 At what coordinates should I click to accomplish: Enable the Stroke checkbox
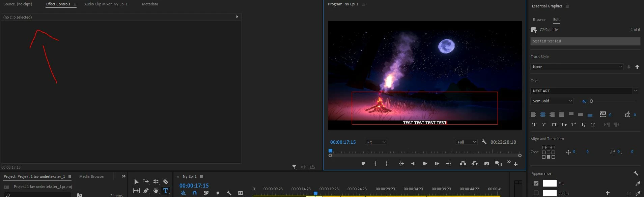pyautogui.click(x=536, y=193)
